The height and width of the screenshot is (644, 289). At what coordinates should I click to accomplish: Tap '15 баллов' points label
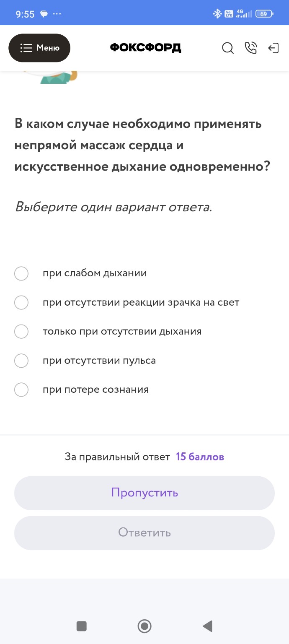[x=200, y=457]
